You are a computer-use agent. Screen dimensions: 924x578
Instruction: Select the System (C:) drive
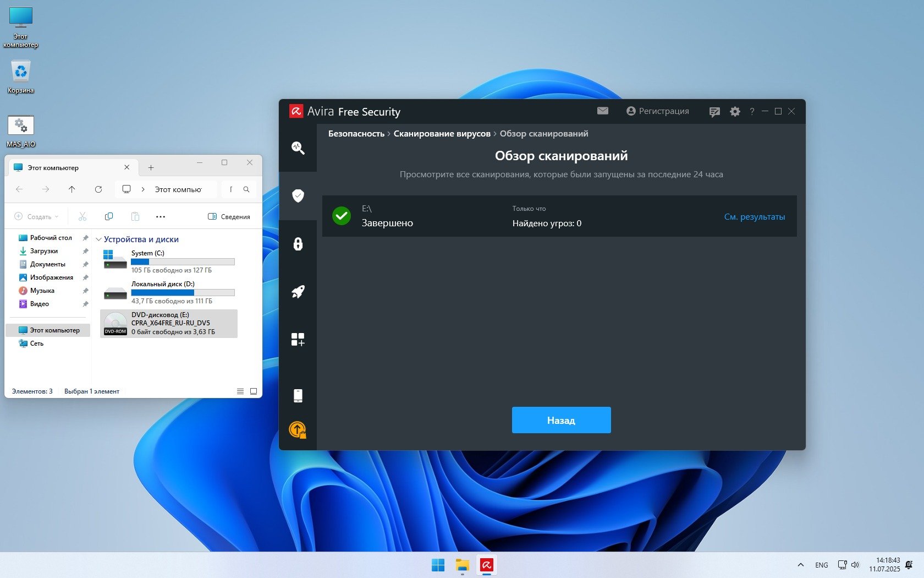click(169, 261)
